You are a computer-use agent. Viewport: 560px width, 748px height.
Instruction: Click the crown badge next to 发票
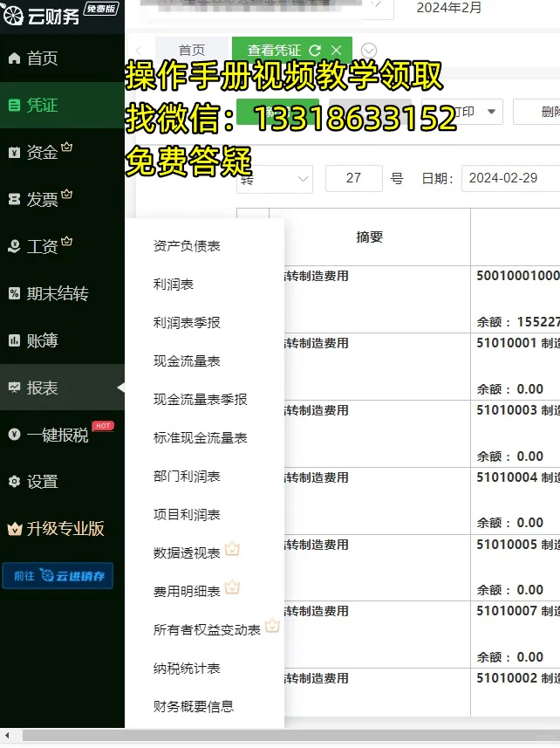(66, 194)
